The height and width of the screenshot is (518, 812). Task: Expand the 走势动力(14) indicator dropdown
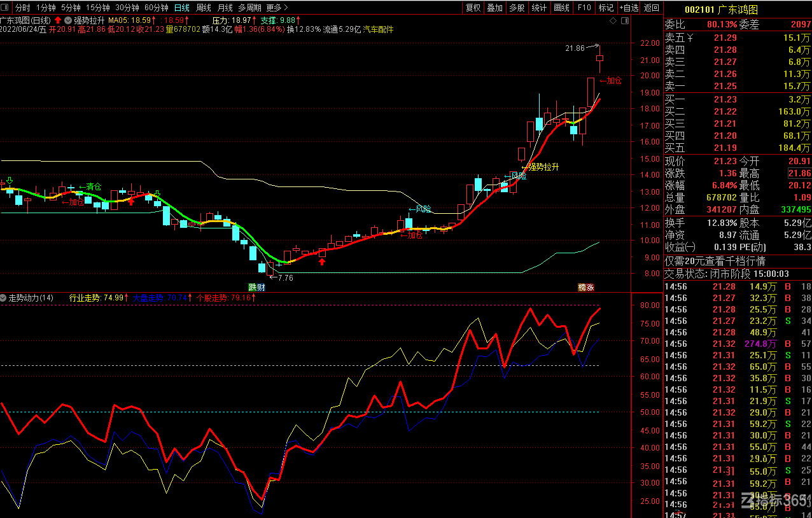click(4, 298)
